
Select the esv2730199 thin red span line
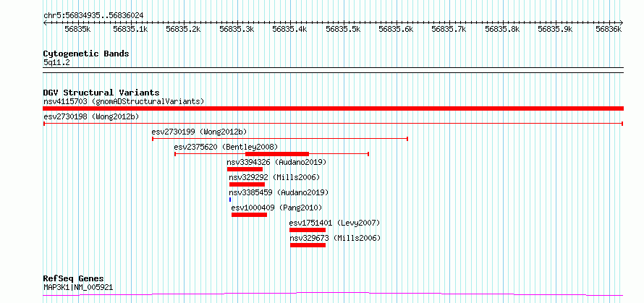pos(280,139)
